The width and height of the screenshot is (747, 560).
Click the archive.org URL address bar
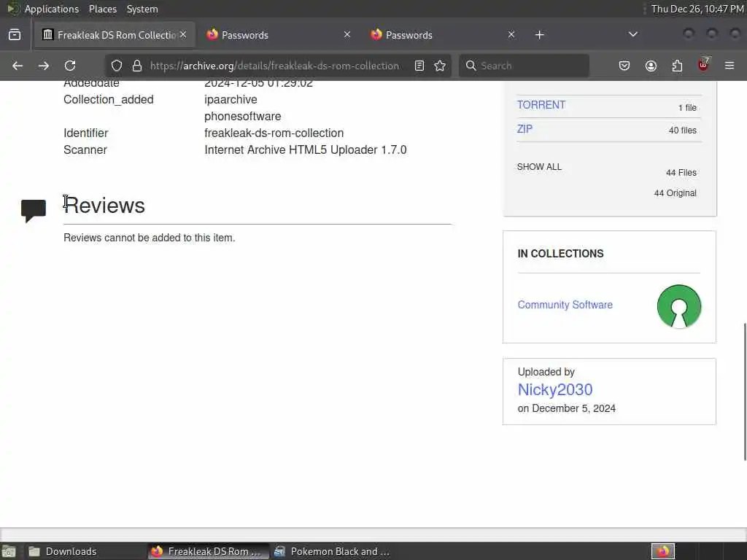click(x=274, y=66)
